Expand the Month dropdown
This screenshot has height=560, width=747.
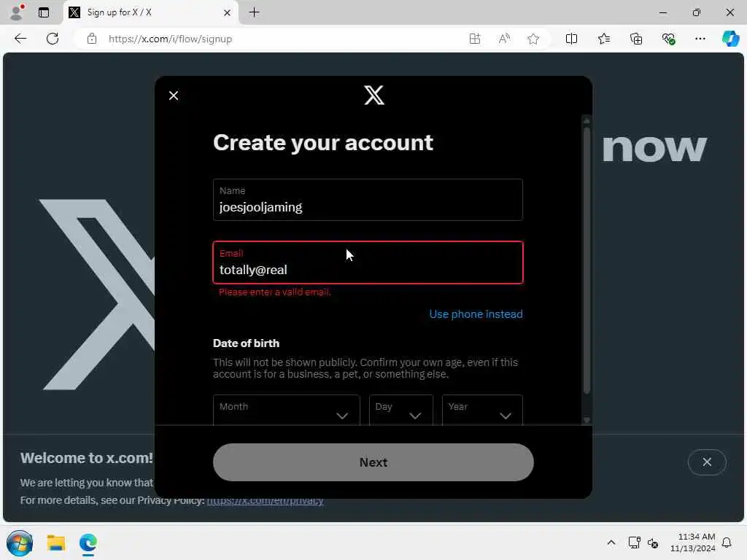tap(286, 410)
